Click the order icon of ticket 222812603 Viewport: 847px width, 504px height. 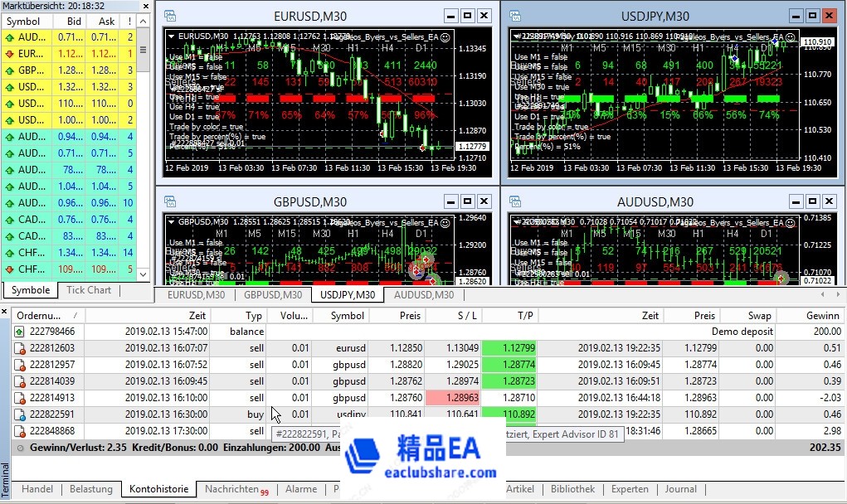click(20, 349)
